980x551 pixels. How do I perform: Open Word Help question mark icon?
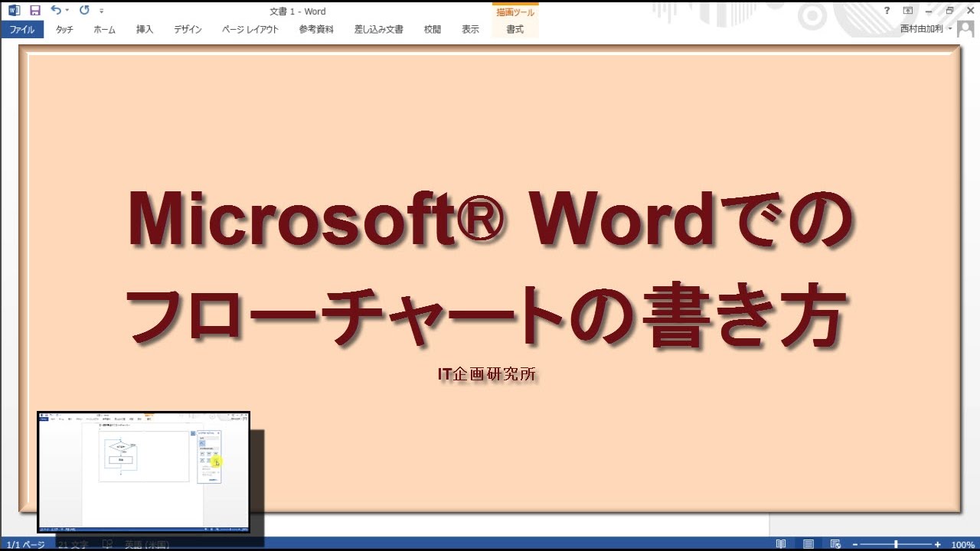click(887, 11)
